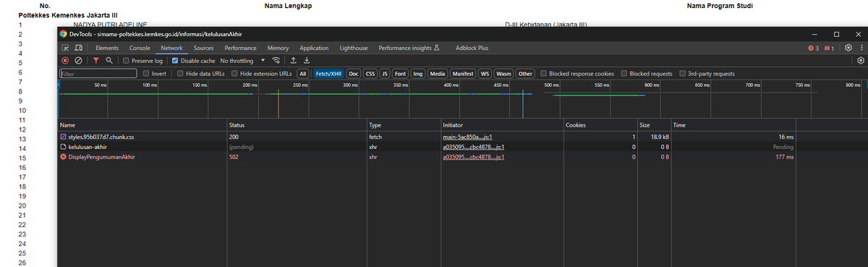This screenshot has width=868, height=267.
Task: Click Chrome icon in DevTools title bar
Action: [64, 34]
